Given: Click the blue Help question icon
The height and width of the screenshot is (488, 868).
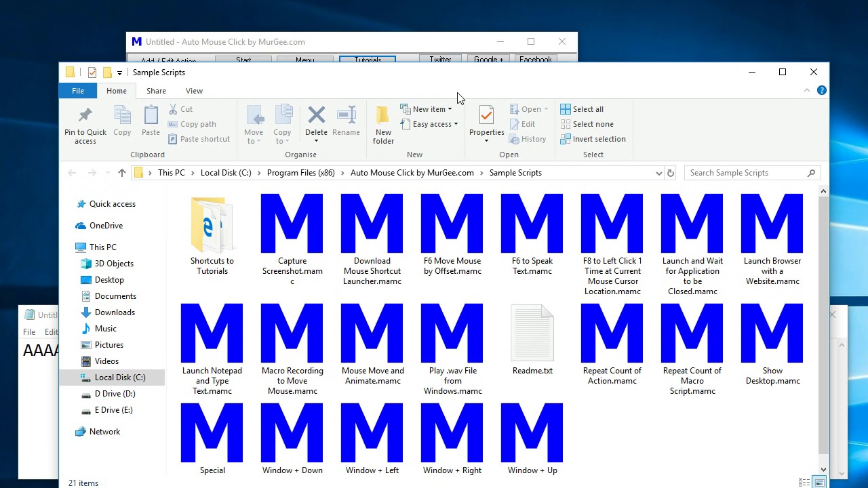Looking at the screenshot, I should [x=822, y=90].
